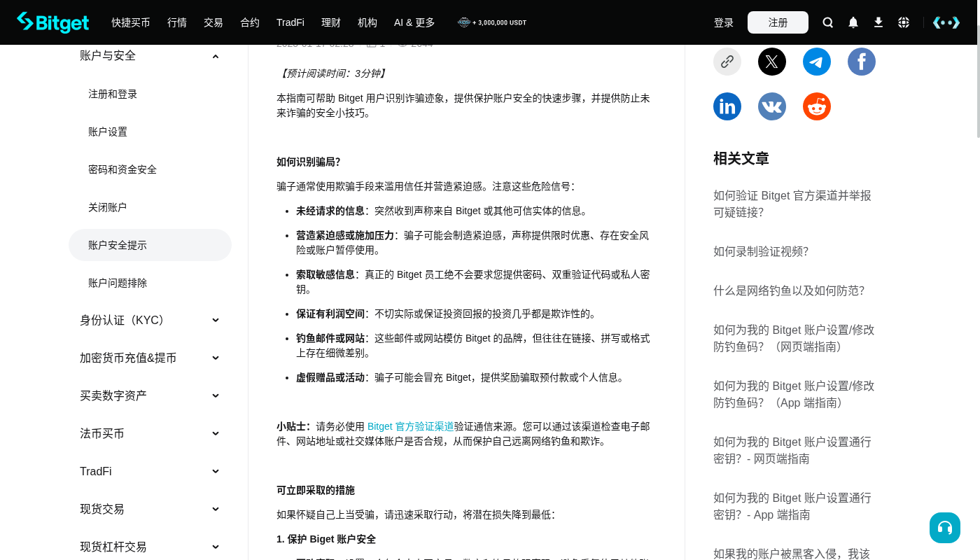
Task: Click the Bitget logo
Action: (x=53, y=22)
